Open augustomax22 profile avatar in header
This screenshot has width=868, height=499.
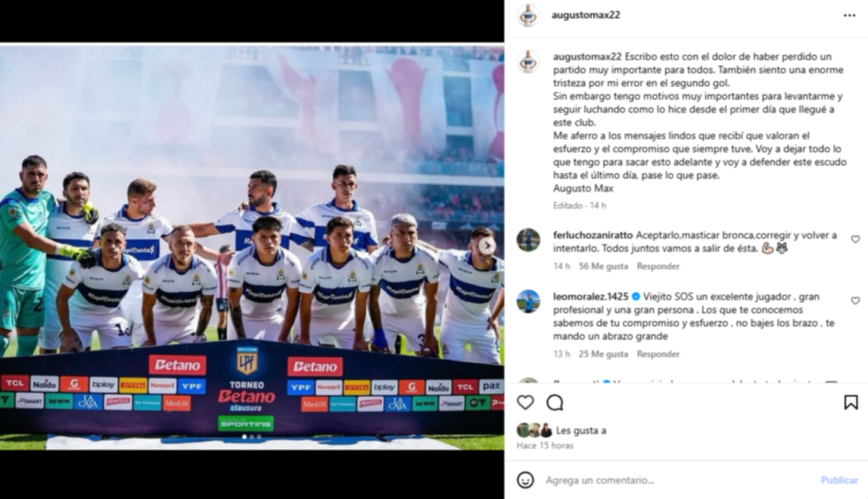click(528, 15)
